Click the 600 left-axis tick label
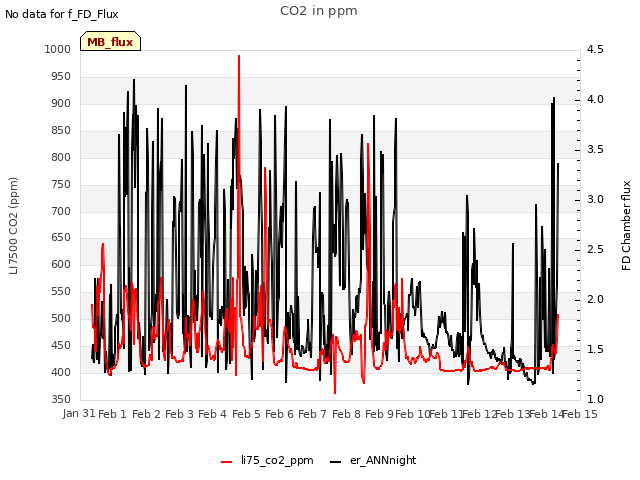Image resolution: width=640 pixels, height=480 pixels. point(61,264)
